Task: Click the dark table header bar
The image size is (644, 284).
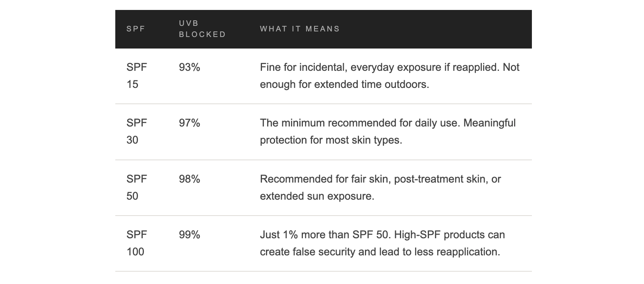Action: coord(324,29)
